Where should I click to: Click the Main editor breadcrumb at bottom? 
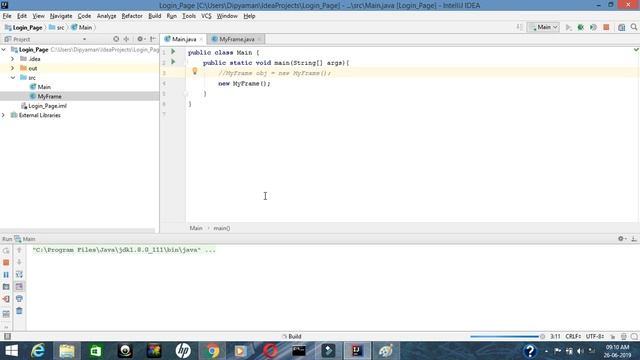(196, 228)
